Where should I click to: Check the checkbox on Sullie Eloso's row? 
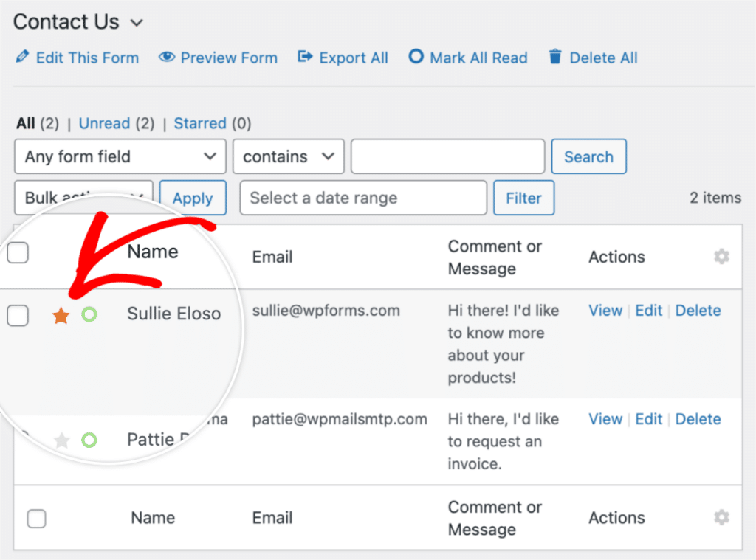17,315
